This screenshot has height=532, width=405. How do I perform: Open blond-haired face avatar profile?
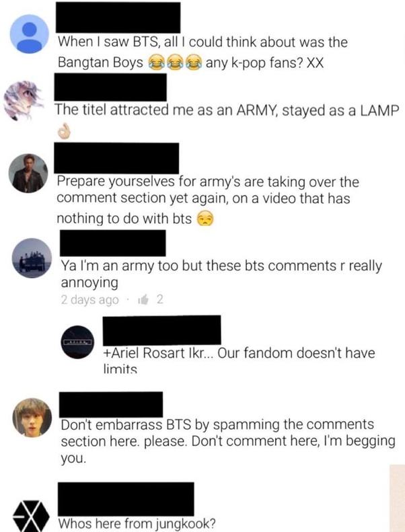coord(32,418)
